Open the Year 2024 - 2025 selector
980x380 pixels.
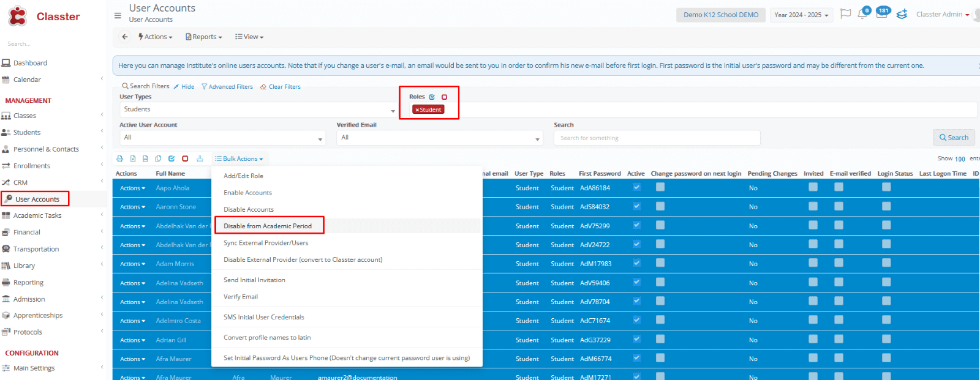tap(801, 15)
